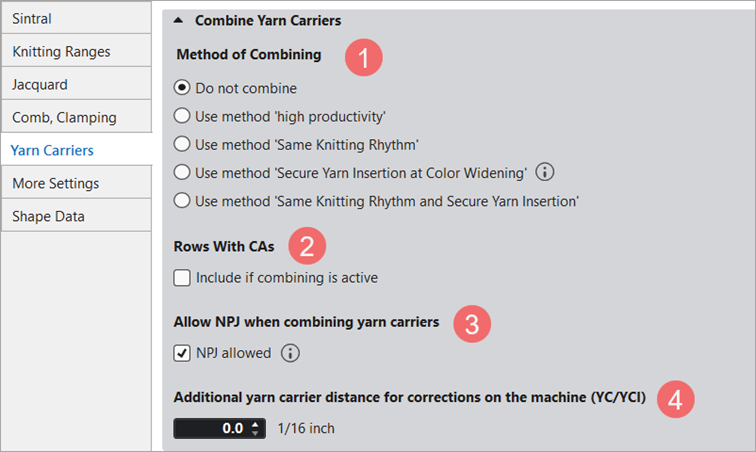
Task: Click the yarn carrier distance value field
Action: (210, 429)
